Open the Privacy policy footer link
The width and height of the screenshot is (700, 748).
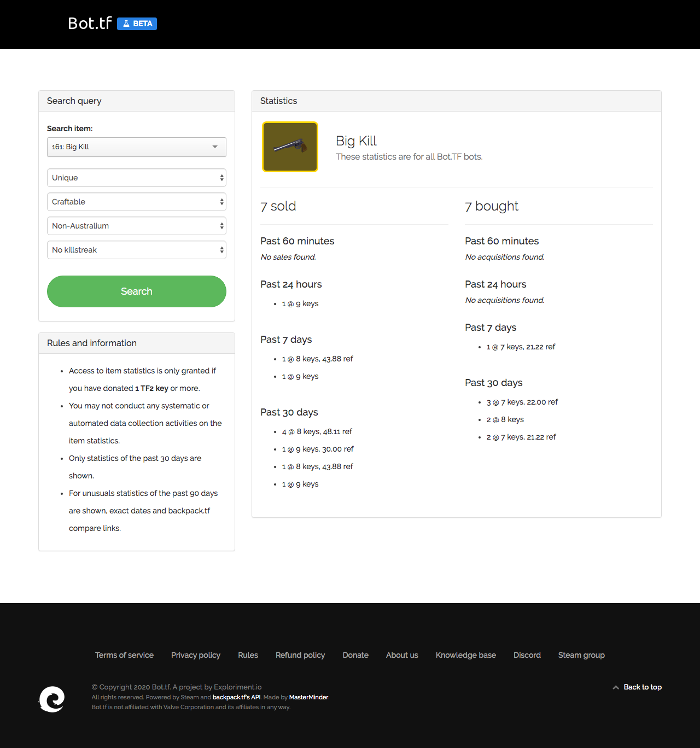196,655
